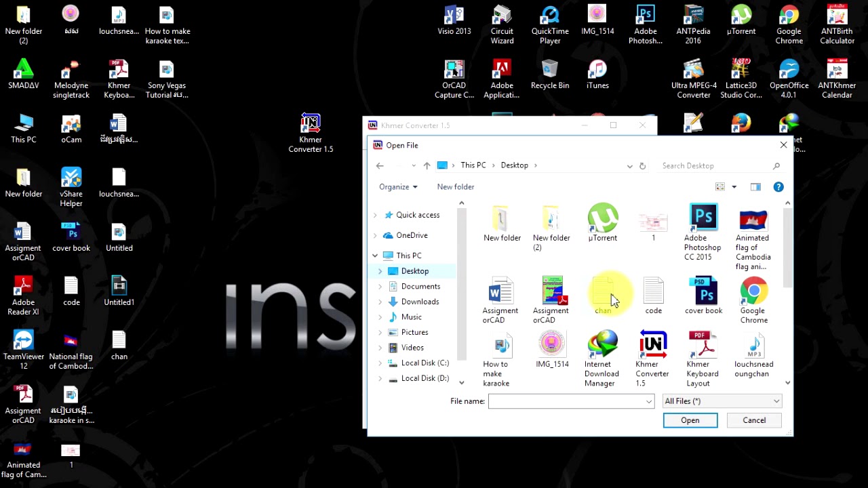
Task: Select the Khmer Keyboard Layout PDF file
Action: [x=703, y=359]
